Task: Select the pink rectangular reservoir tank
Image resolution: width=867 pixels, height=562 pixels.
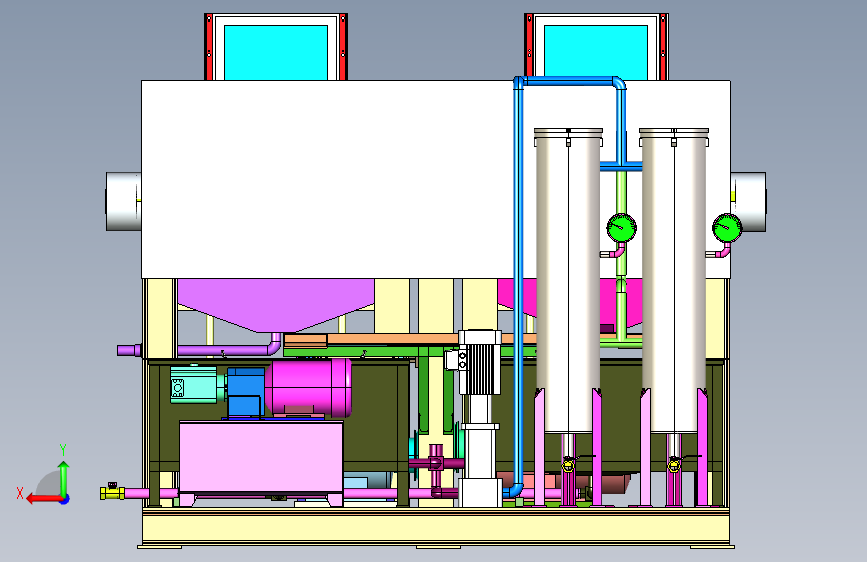Action: tap(261, 458)
